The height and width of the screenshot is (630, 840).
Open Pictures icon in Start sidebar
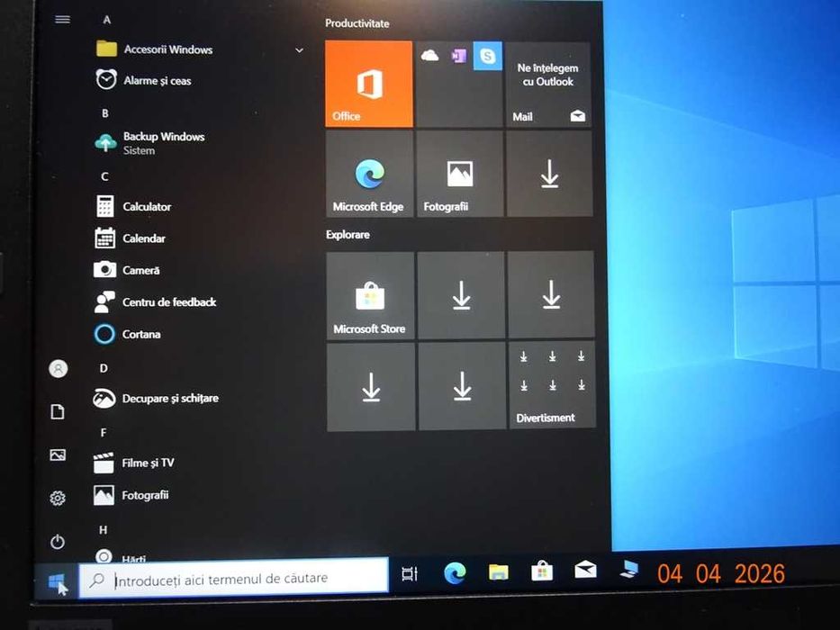[58, 455]
